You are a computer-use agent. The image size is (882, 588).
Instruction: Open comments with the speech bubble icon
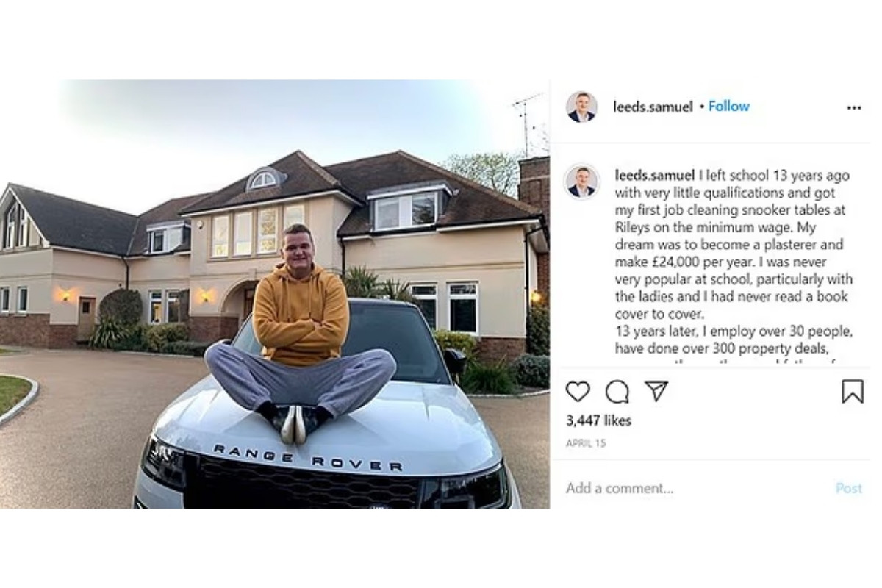click(617, 391)
